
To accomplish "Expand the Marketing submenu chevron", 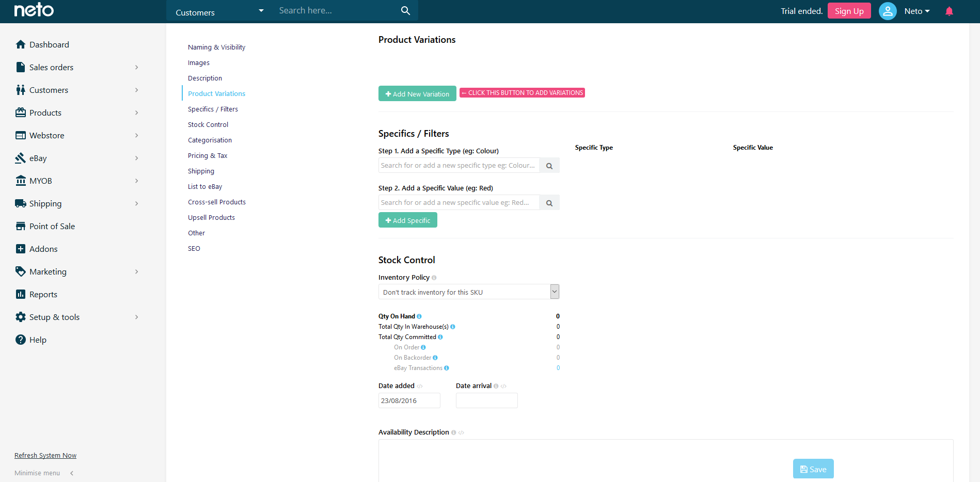I will [137, 271].
